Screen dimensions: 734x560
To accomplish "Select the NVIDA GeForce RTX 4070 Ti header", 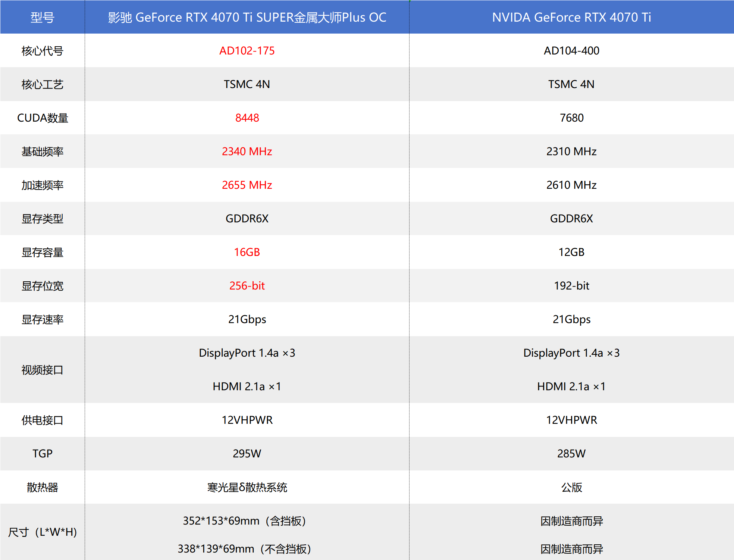I will [x=571, y=17].
